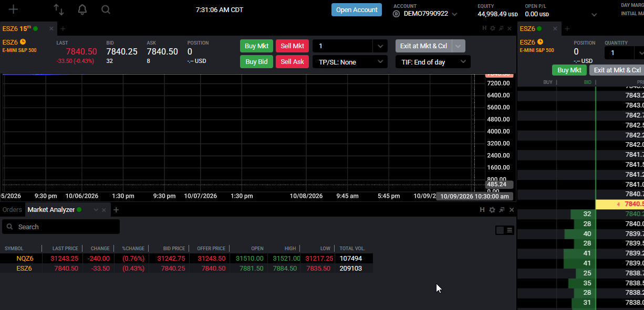Screen dimensions: 644x310
Task: Sort by the TOTAL VOL. column header
Action: click(x=352, y=249)
